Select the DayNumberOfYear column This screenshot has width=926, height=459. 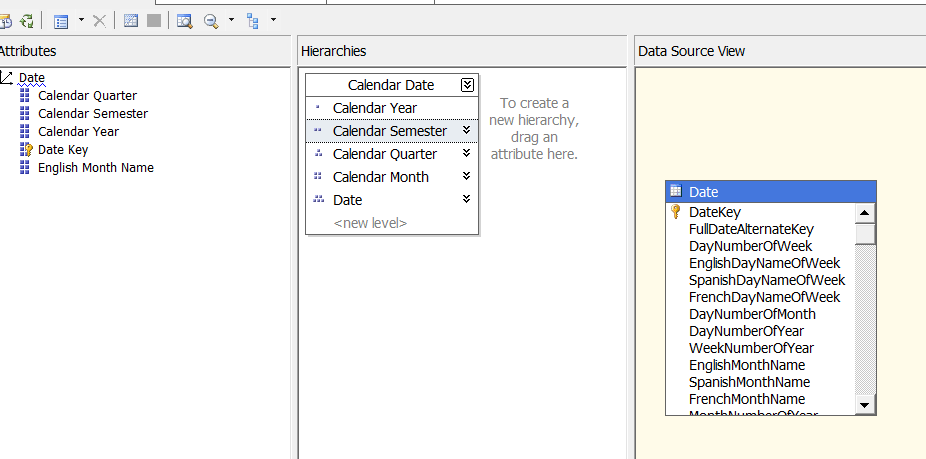click(x=746, y=331)
